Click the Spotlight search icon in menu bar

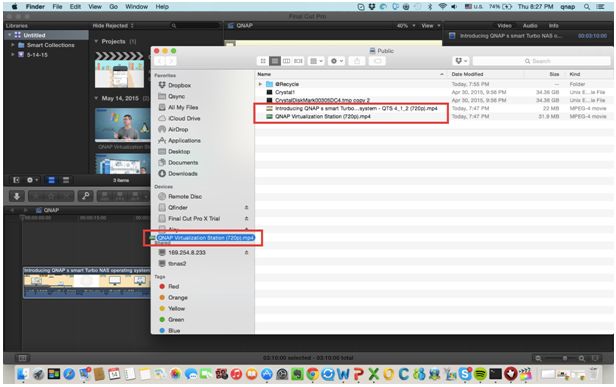click(x=587, y=7)
